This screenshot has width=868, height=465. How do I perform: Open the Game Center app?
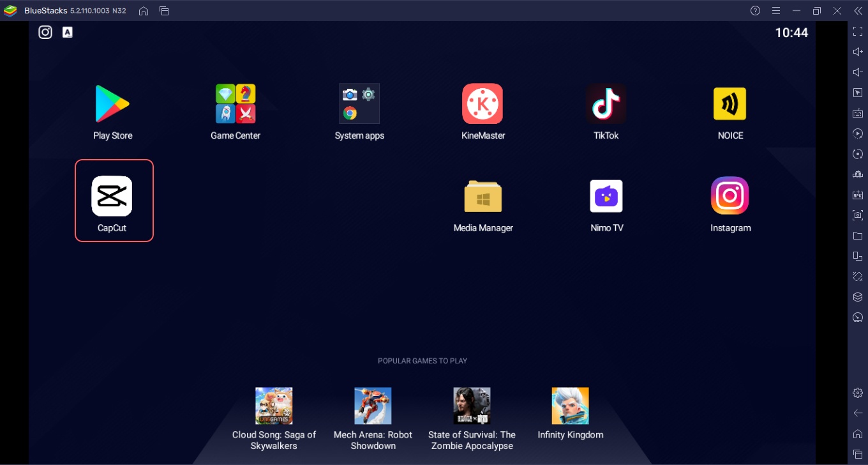(x=236, y=103)
